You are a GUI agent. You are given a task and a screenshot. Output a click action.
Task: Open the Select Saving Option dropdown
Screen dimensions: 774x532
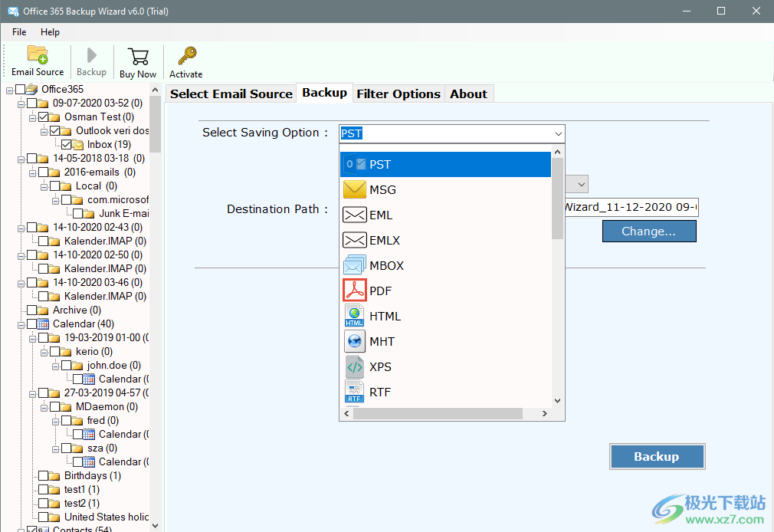[557, 133]
